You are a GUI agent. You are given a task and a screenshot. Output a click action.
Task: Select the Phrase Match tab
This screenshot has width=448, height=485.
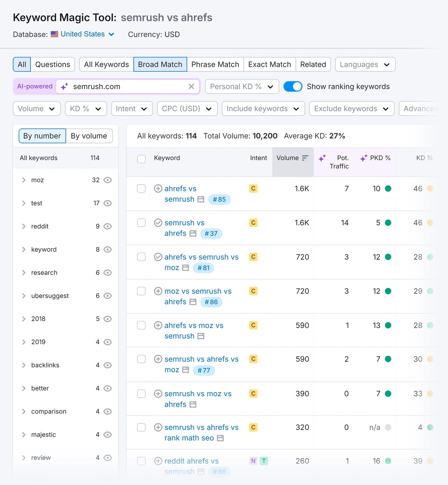coord(215,64)
